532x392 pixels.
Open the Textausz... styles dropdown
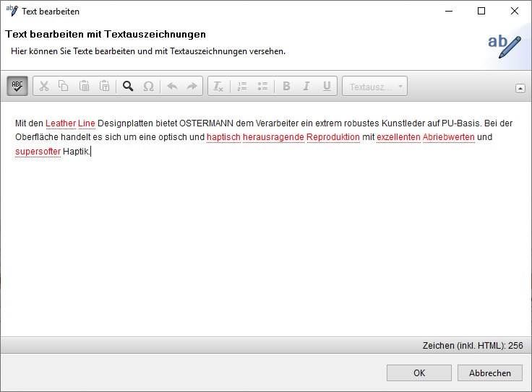click(x=375, y=87)
